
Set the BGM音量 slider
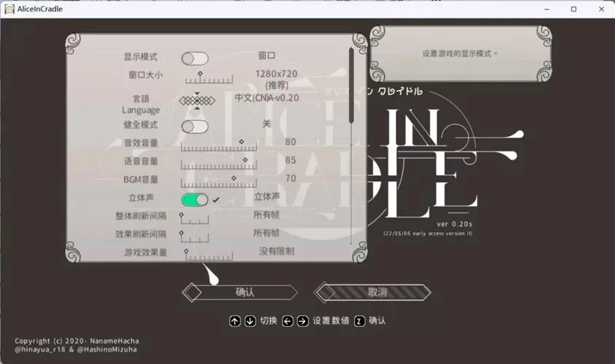pos(219,182)
